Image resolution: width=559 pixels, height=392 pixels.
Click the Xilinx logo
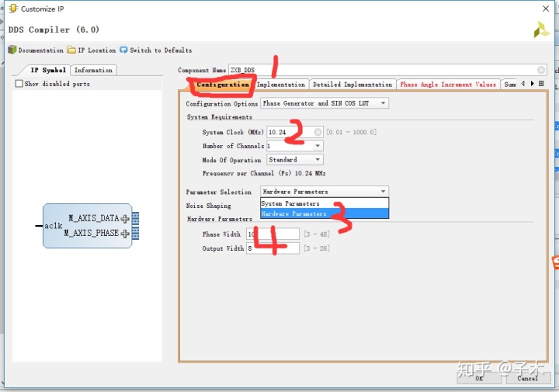(542, 29)
